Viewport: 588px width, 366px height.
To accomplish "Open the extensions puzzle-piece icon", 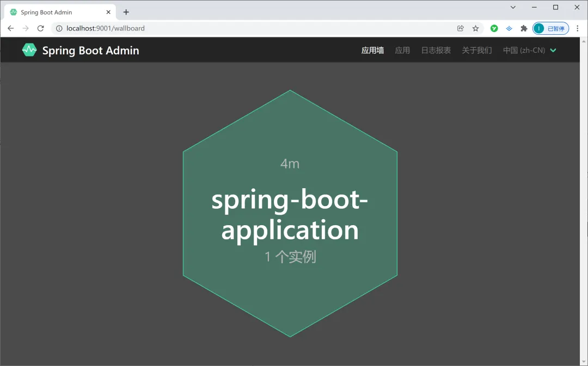I will coord(523,28).
